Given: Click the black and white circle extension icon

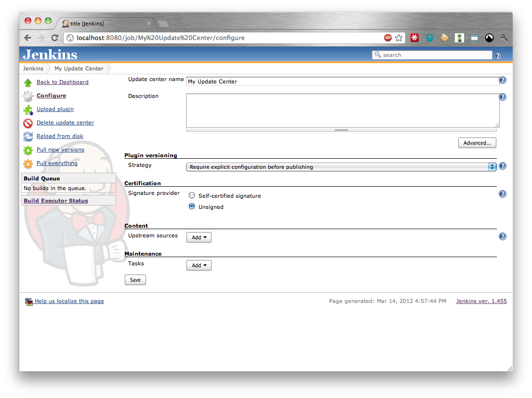Looking at the screenshot, I should pyautogui.click(x=489, y=38).
